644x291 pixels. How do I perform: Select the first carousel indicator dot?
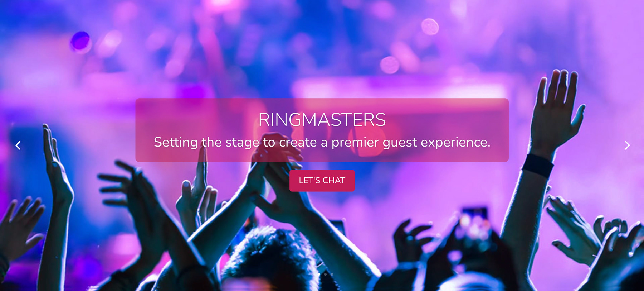(319, 274)
